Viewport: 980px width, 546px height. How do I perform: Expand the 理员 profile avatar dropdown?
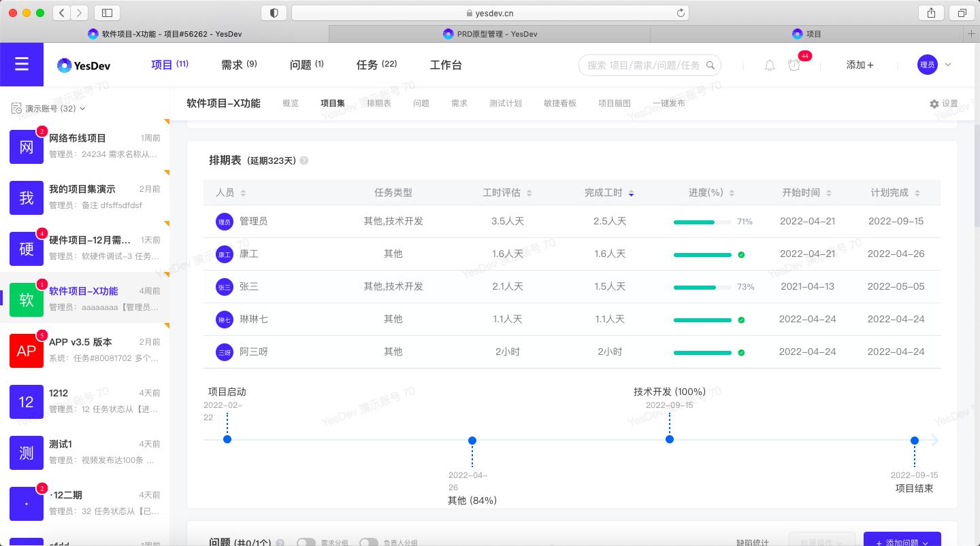pyautogui.click(x=932, y=65)
